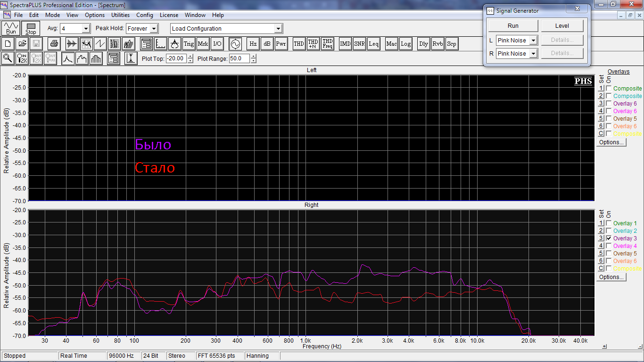Click the Trig trigger button
This screenshot has height=362, width=644.
tap(189, 44)
